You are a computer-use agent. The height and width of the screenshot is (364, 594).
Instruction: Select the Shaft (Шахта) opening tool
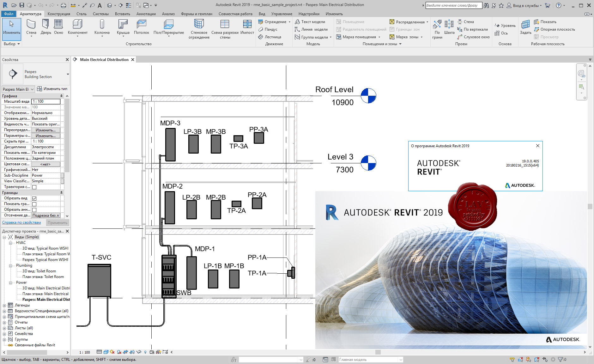449,27
